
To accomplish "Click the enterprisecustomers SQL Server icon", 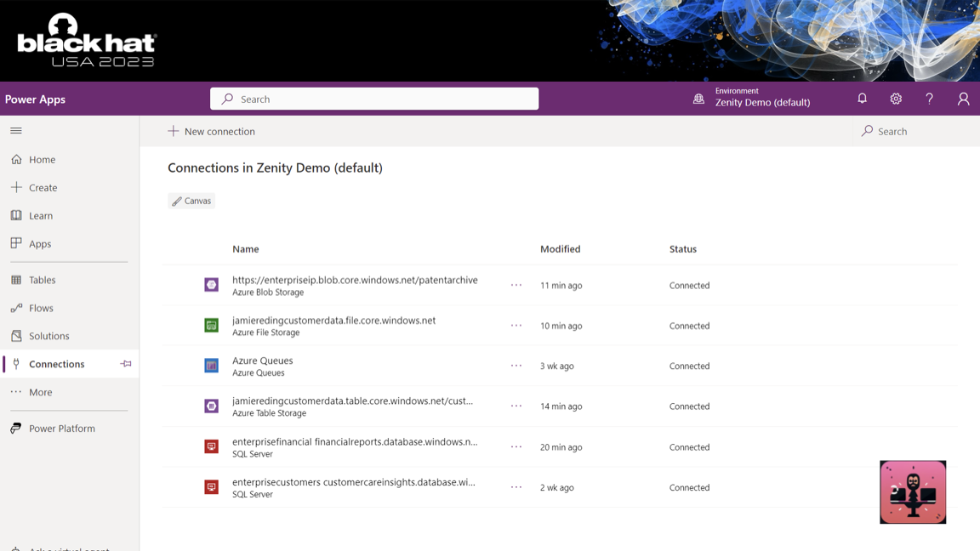I will [211, 487].
